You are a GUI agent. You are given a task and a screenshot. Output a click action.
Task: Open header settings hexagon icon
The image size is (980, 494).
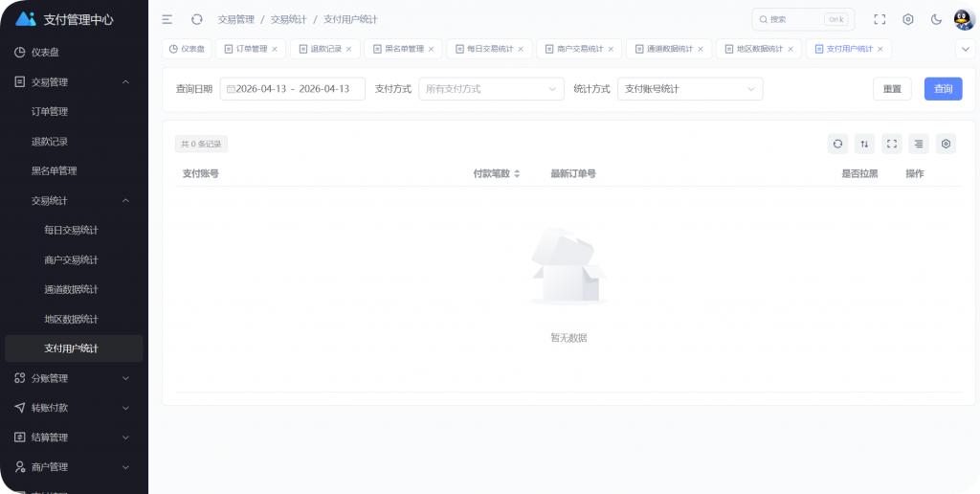click(908, 19)
